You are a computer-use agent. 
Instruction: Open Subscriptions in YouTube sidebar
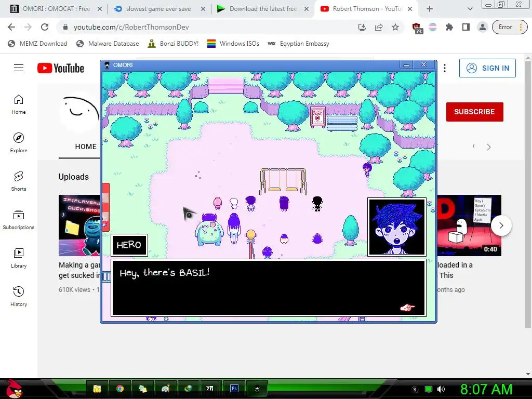[x=19, y=220]
